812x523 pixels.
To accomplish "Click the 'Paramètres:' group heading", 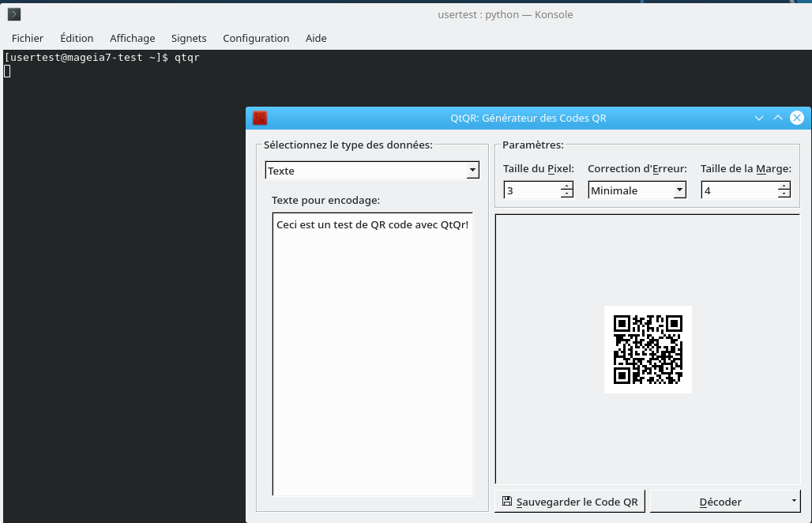I will [533, 145].
